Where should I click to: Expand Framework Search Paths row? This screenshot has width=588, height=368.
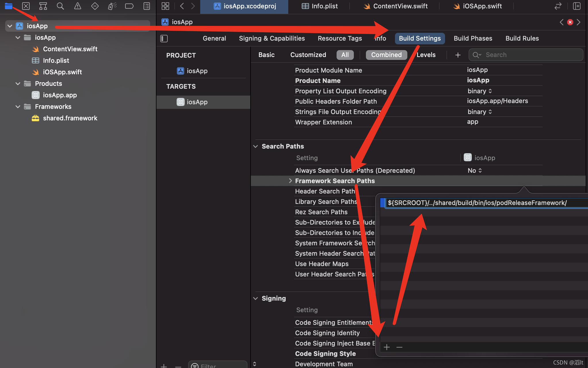pos(290,181)
